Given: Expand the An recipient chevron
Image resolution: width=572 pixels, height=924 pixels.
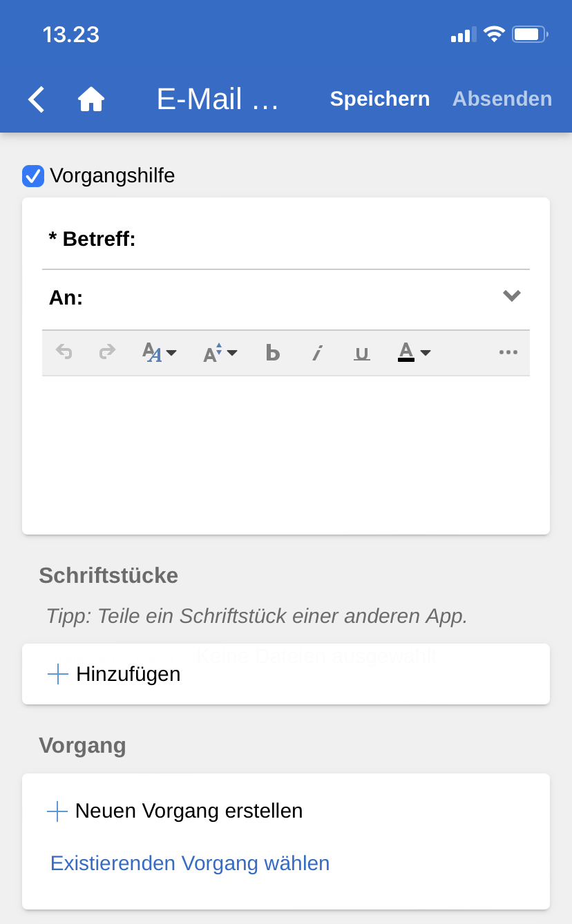Looking at the screenshot, I should tap(511, 296).
